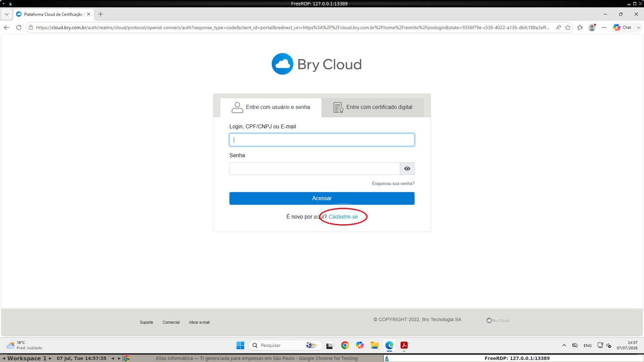Open Adobe Acrobat from taskbar
Image resolution: width=644 pixels, height=362 pixels.
point(404,345)
